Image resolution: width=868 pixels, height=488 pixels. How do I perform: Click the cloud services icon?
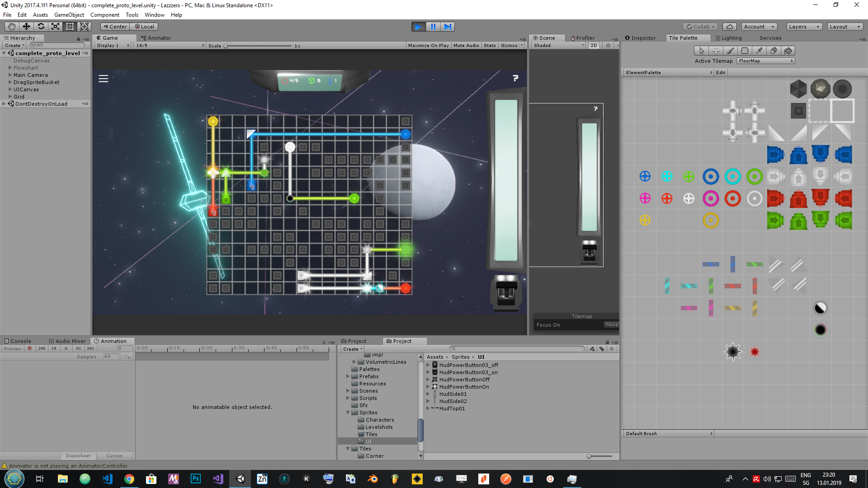(729, 27)
